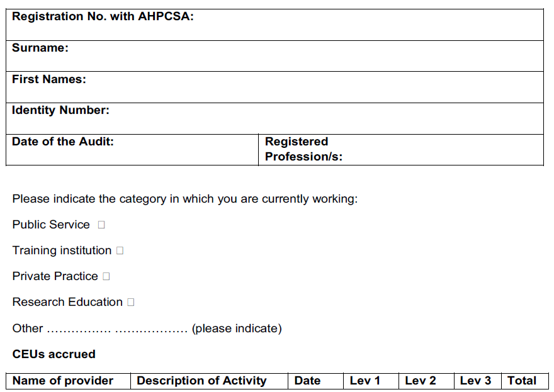Click the Registration No. with AHPCSA field
This screenshot has height=392, width=554.
[274, 25]
